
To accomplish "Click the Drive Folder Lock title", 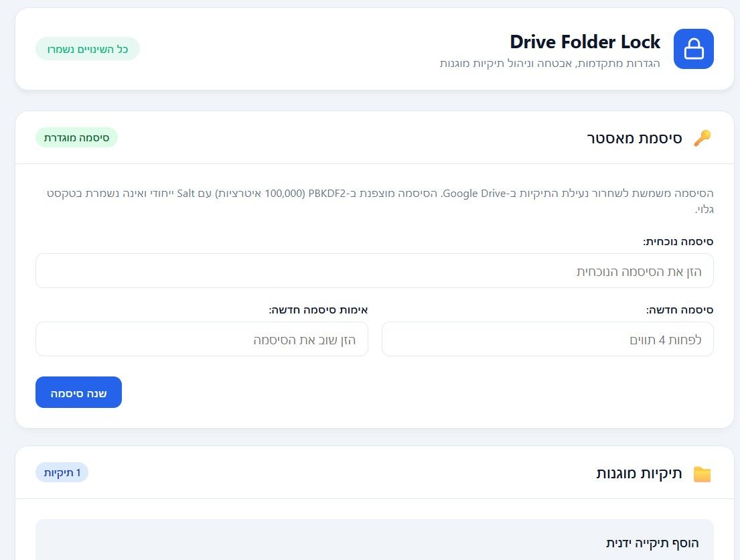I will (x=585, y=42).
